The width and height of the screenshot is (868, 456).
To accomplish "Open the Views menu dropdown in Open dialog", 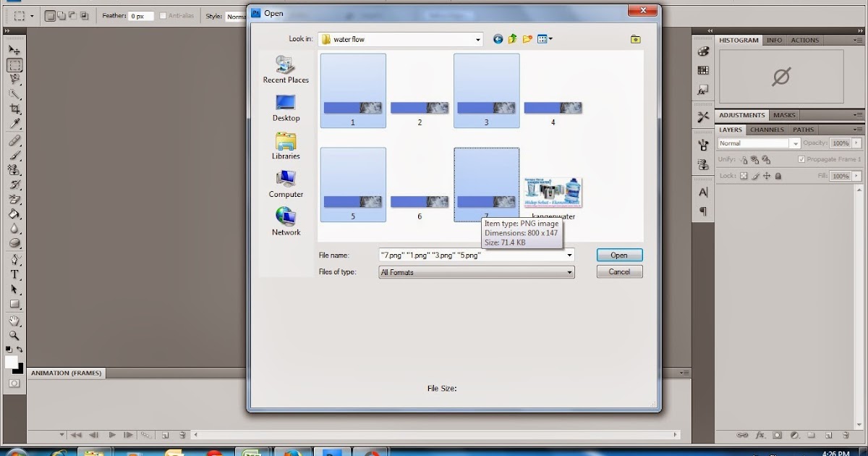I will tap(550, 39).
